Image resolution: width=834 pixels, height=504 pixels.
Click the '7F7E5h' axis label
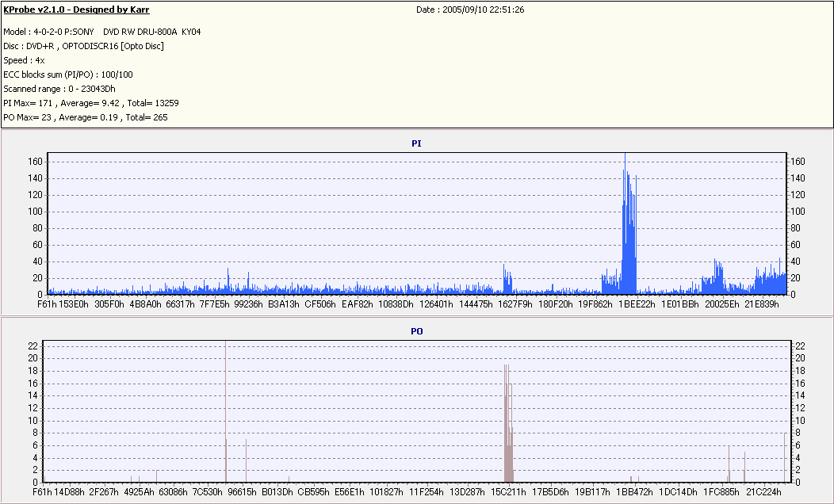[214, 304]
